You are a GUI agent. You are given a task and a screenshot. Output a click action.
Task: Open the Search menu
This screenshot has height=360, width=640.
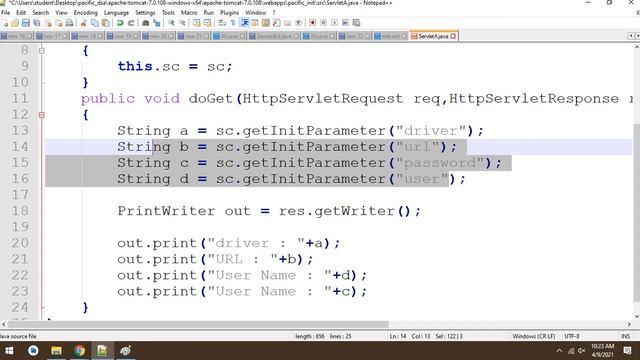click(x=40, y=13)
